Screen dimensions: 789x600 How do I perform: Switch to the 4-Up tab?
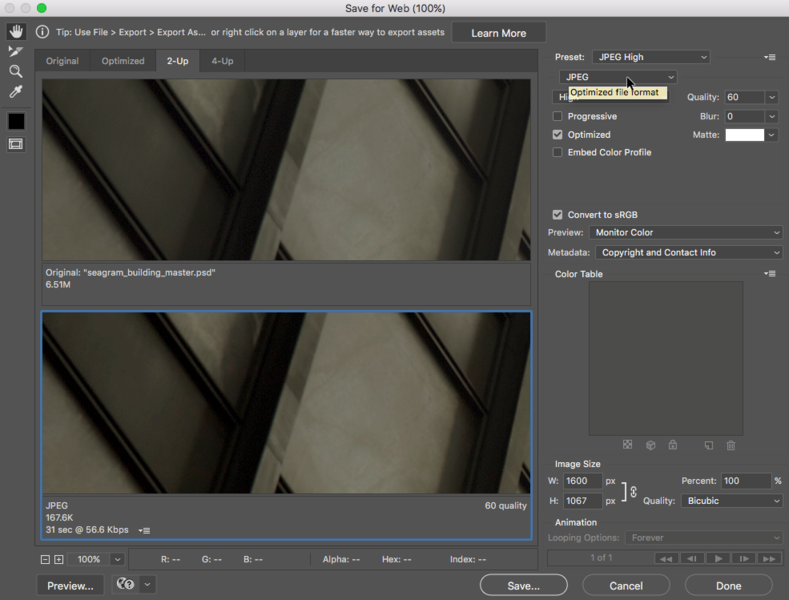(x=222, y=61)
